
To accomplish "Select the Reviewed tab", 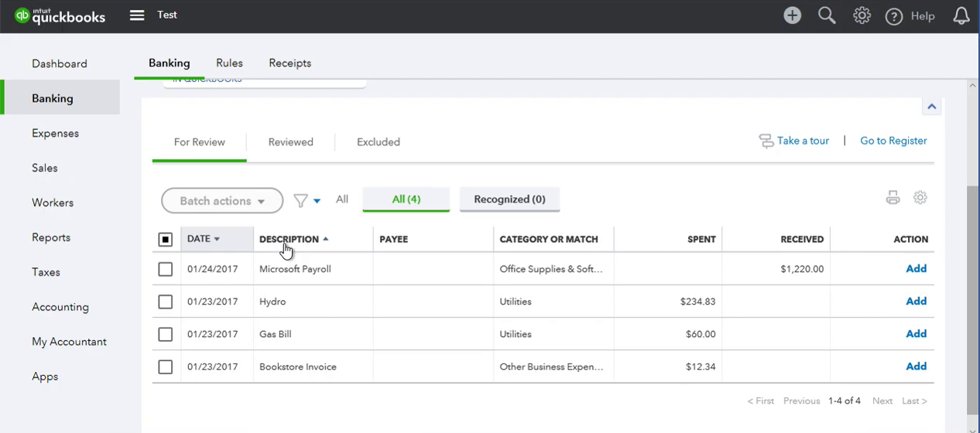I will click(x=291, y=142).
